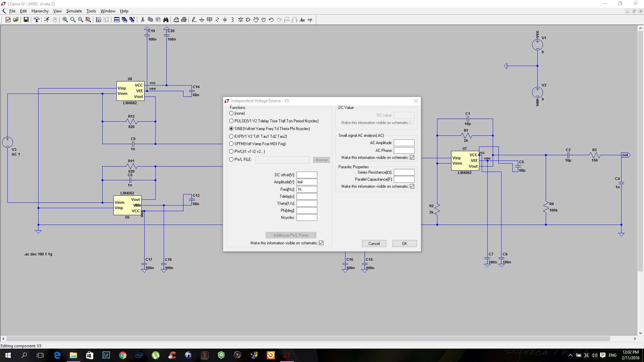This screenshot has height=362, width=644.
Task: Open the Windows Start menu
Action: click(x=8, y=355)
